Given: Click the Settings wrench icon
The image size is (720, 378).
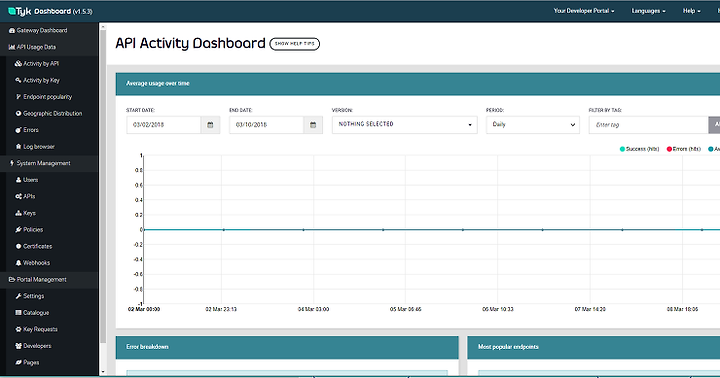Looking at the screenshot, I should click(18, 296).
